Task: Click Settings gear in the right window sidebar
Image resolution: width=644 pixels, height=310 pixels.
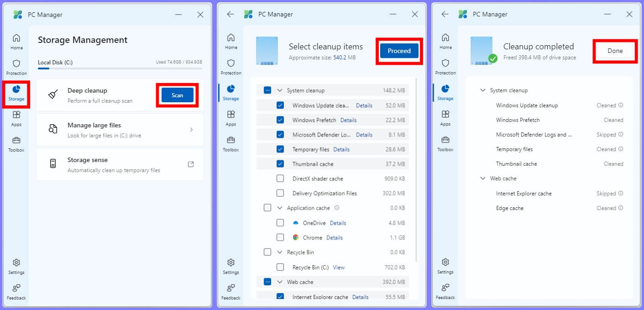Action: point(445,263)
